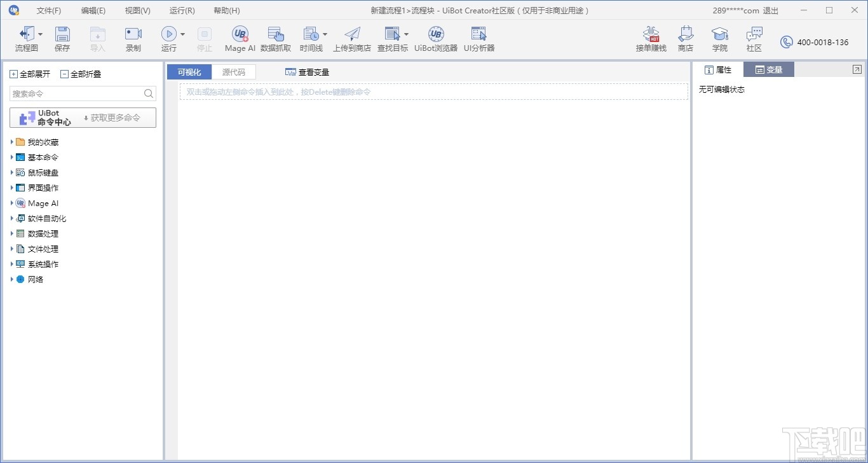Expand the 我的收藏 tree node
Image resolution: width=868 pixels, height=463 pixels.
pyautogui.click(x=12, y=142)
